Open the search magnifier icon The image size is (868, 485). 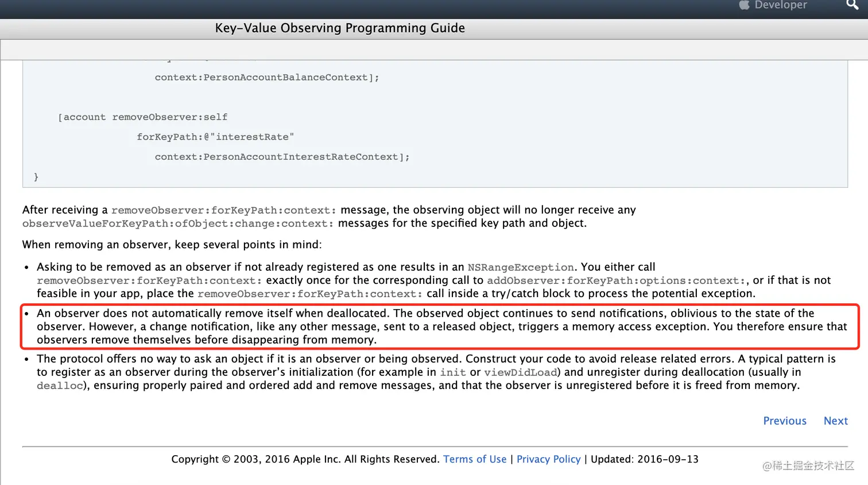tap(852, 5)
